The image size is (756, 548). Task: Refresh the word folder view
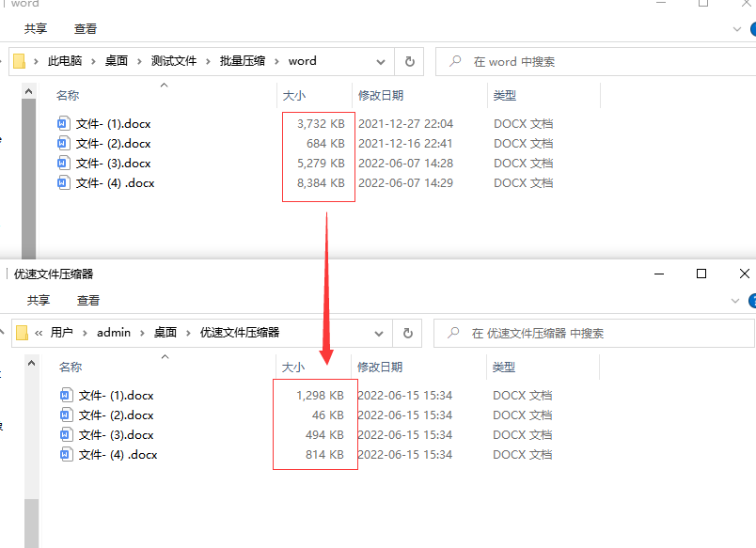409,61
